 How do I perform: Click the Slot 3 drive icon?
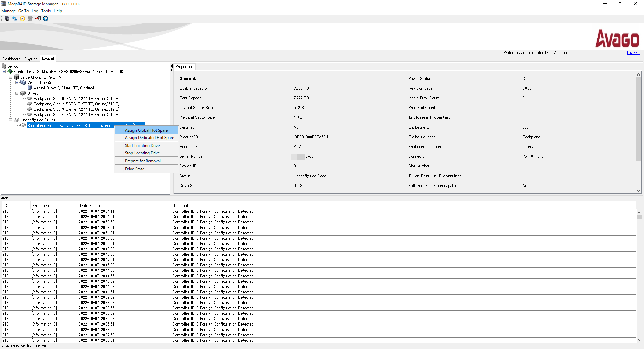[30, 109]
